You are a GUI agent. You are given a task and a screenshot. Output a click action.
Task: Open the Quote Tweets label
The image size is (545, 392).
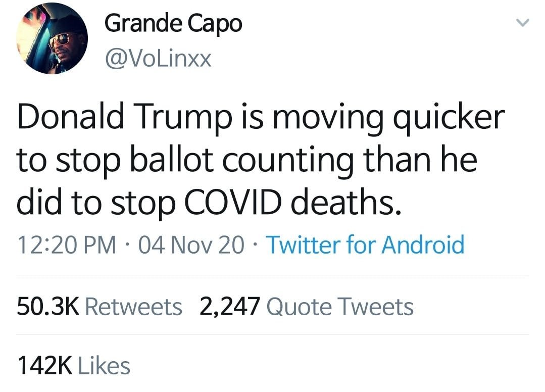point(339,307)
